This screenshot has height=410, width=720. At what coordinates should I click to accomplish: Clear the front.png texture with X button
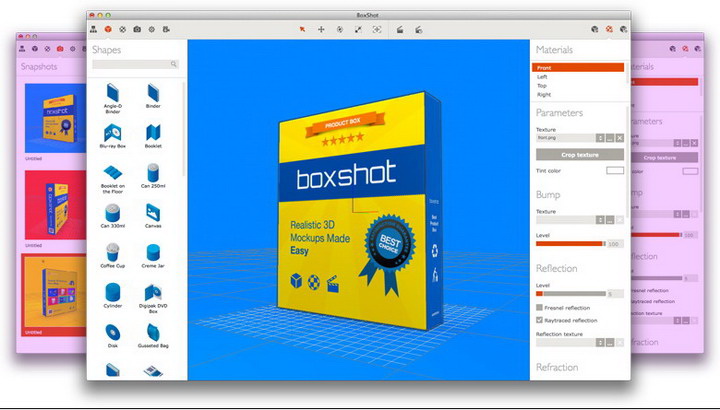point(619,138)
